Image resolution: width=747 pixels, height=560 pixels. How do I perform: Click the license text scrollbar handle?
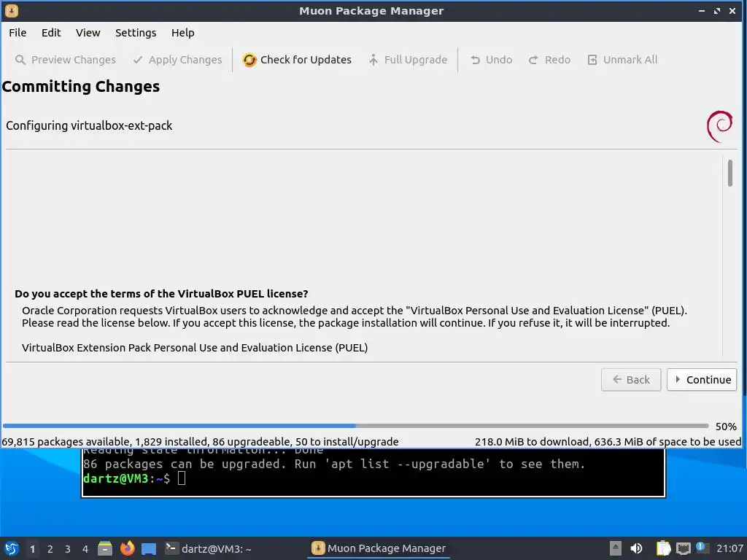(729, 173)
